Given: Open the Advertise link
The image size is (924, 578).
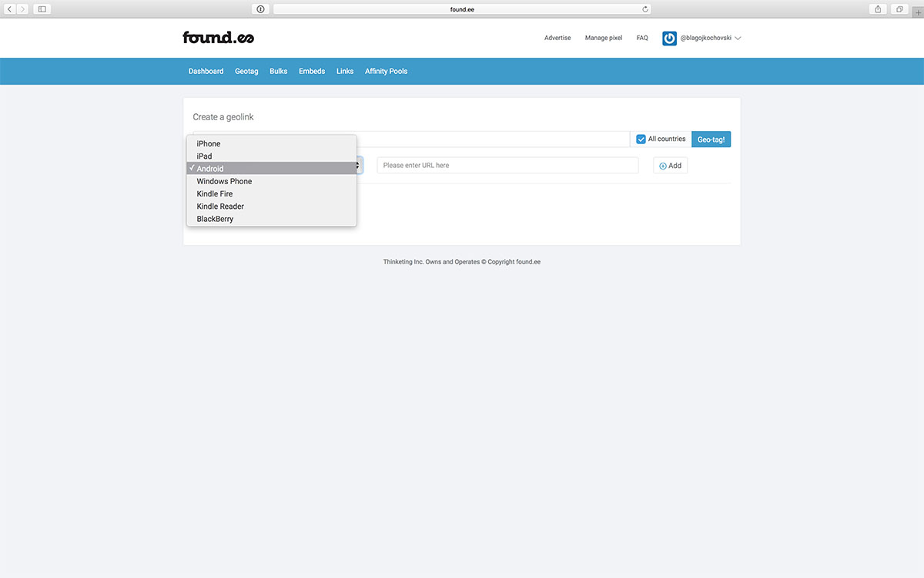Looking at the screenshot, I should (557, 38).
